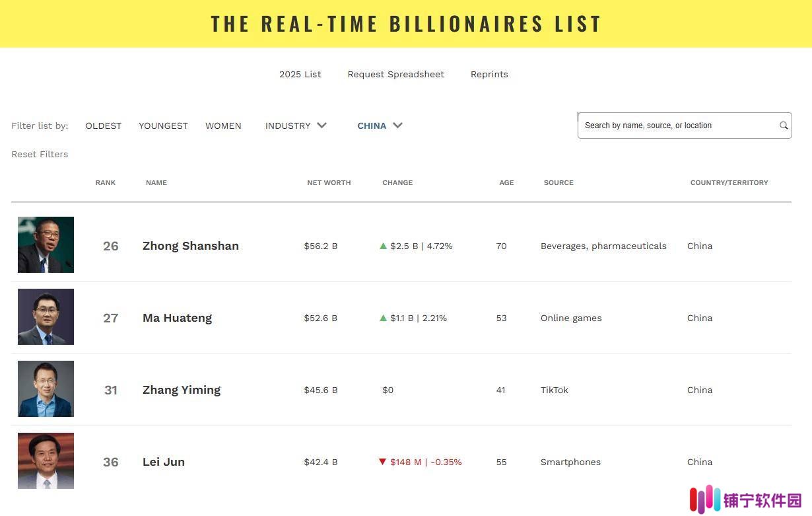Open Zhong Shanshan's profile photo

point(46,244)
